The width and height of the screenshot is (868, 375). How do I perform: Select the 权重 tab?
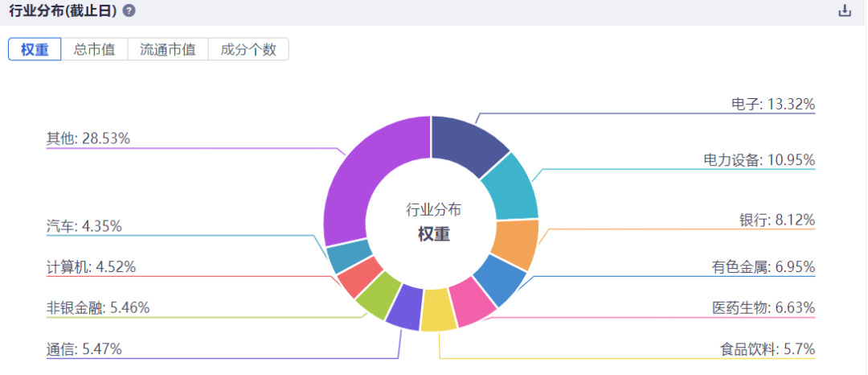coord(35,49)
